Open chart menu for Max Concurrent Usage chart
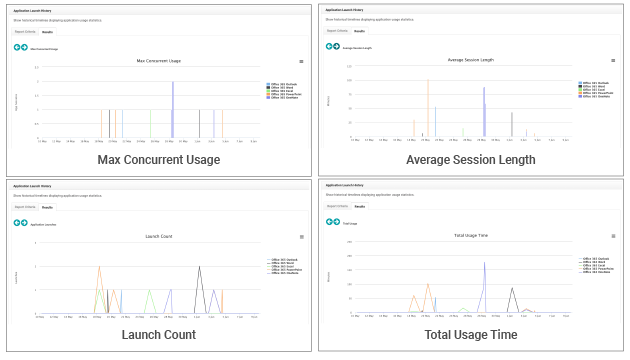Screen dimensions: 630x360 [301, 61]
